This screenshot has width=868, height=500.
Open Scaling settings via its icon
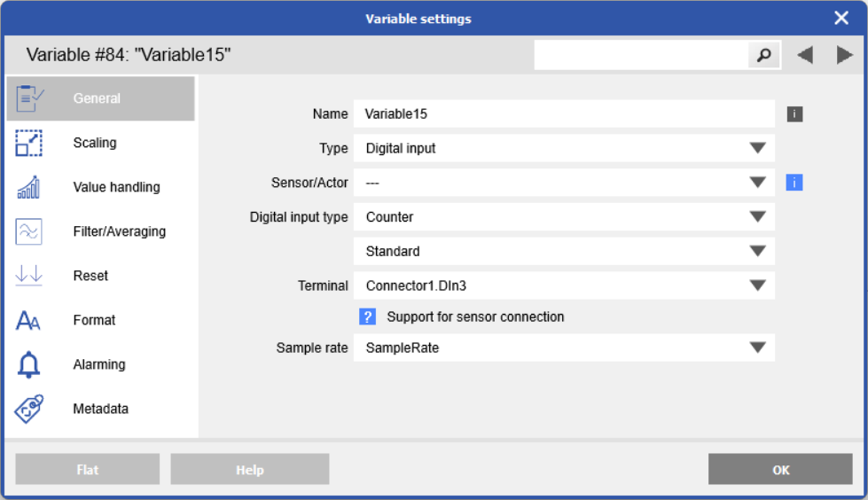[x=29, y=143]
